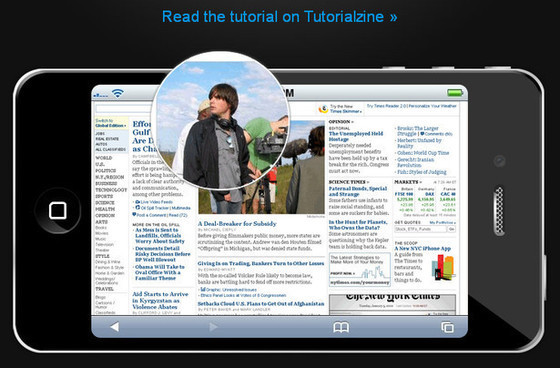Open the Gerecht: Iranian Revolution opinion
The height and width of the screenshot is (368, 560).
(x=416, y=163)
